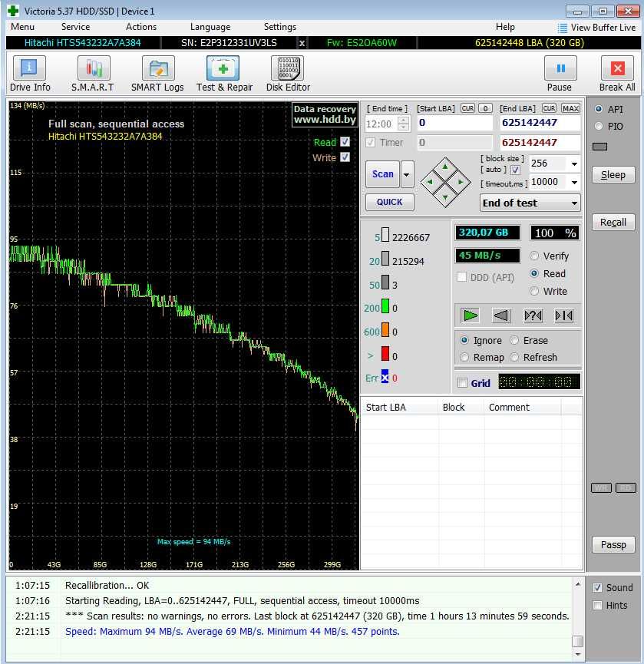Click the View Buffer Live icon
This screenshot has width=644, height=664.
pyautogui.click(x=563, y=28)
